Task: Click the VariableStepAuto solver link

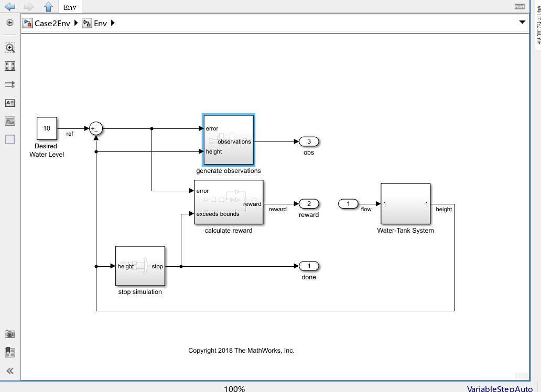Action: point(500,388)
